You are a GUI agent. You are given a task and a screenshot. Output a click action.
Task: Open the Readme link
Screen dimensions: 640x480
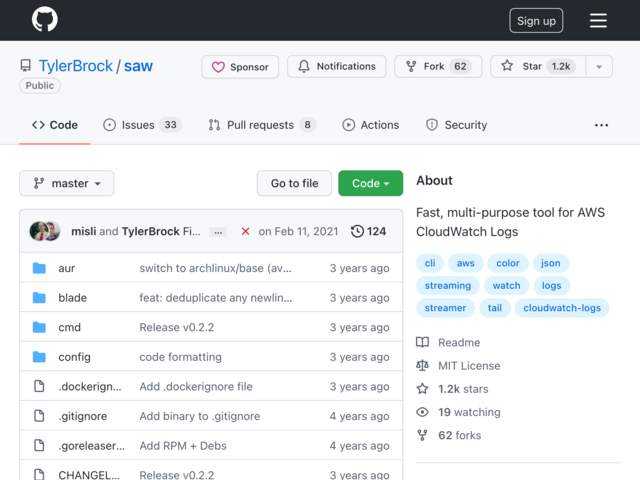[448, 342]
